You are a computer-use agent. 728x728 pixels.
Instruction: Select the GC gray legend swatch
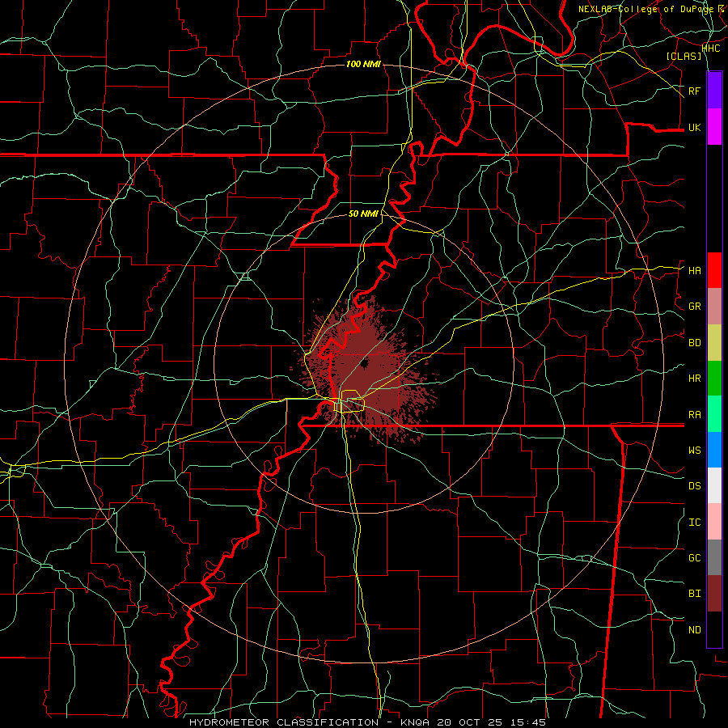714,557
